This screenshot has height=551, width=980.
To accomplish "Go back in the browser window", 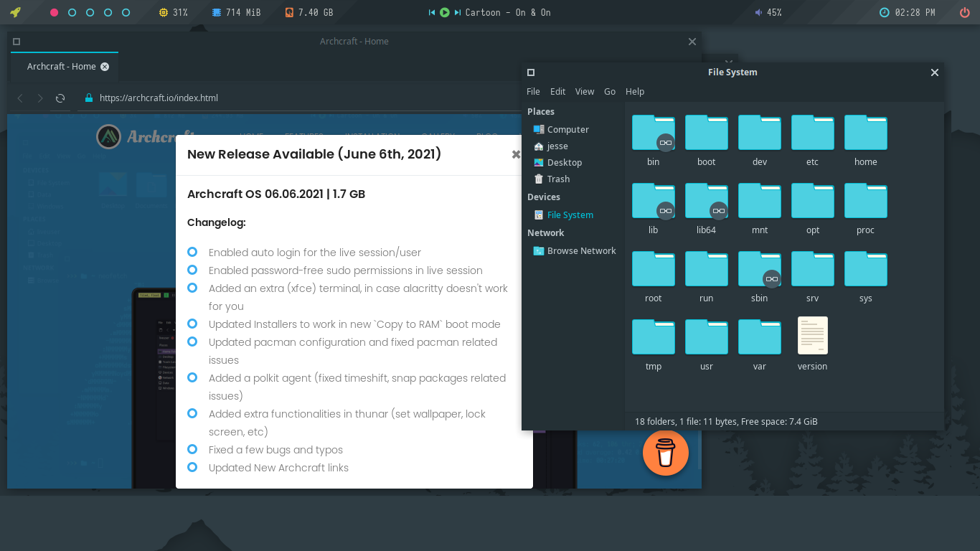I will (20, 98).
